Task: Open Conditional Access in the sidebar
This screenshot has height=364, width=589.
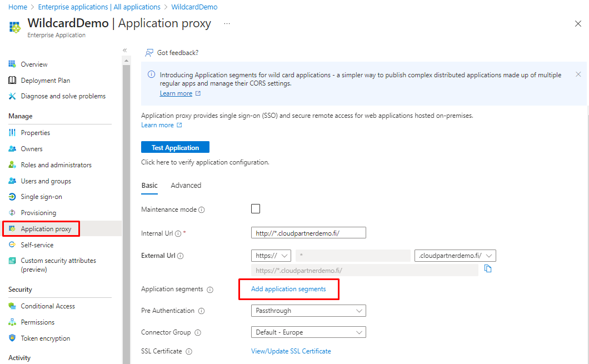Action: coord(48,306)
